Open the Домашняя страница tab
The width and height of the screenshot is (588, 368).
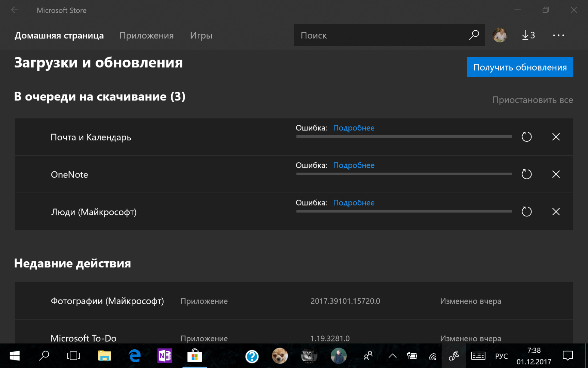pyautogui.click(x=59, y=35)
